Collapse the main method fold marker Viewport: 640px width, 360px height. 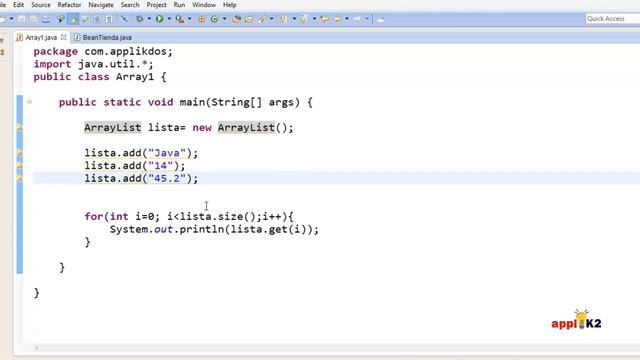coord(29,102)
